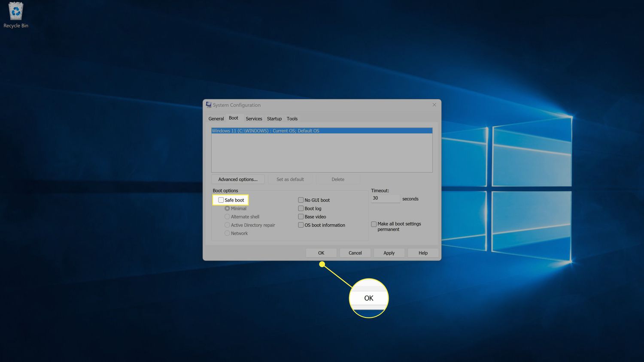Open the Startup tab

coord(274,119)
